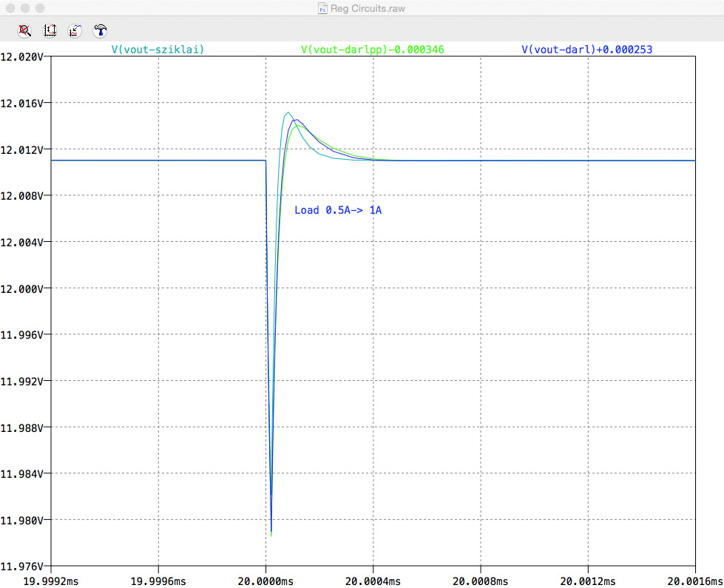The image size is (724, 588).
Task: Click the 11.980V vertical axis label
Action: (x=21, y=521)
